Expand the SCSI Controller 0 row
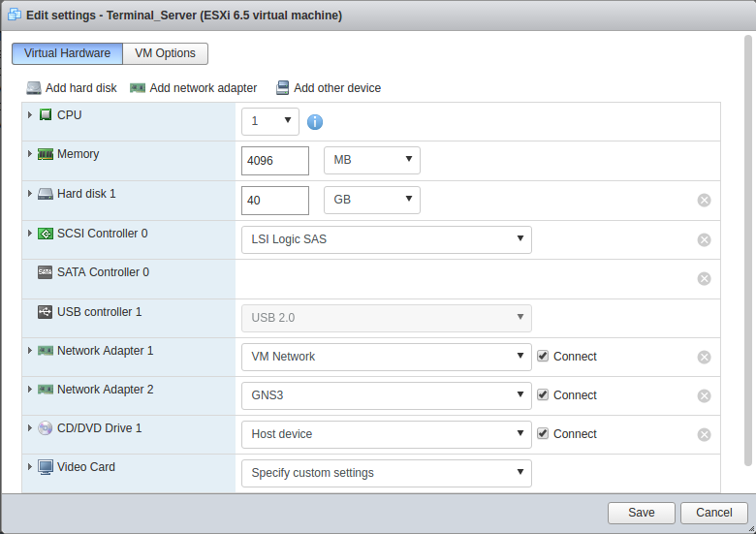Screen dimensions: 756x534 pos(30,234)
